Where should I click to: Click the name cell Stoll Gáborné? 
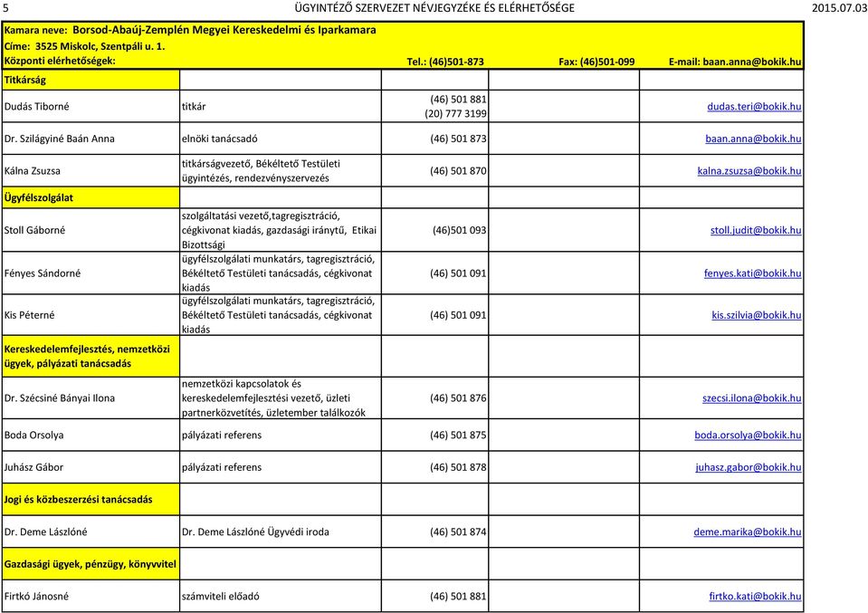pos(91,230)
